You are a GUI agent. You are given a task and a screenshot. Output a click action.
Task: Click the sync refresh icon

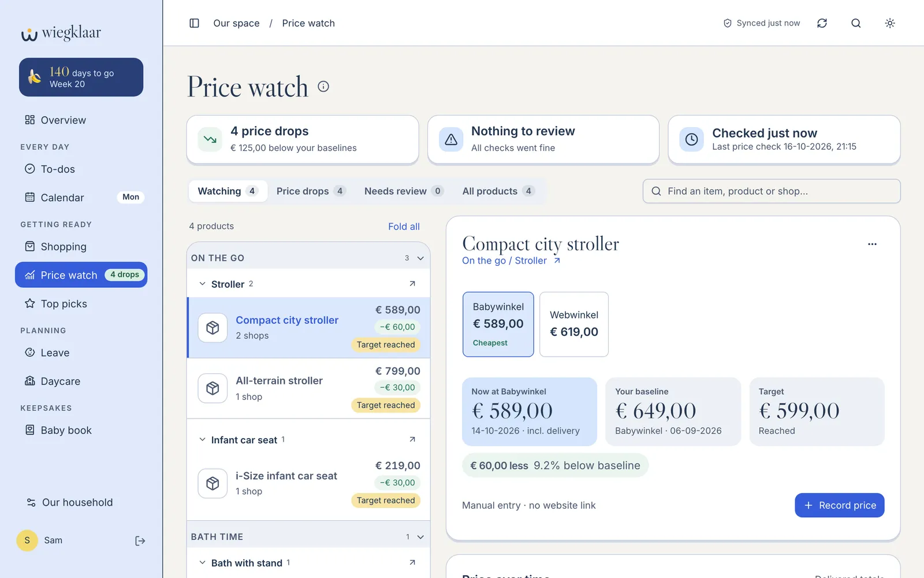822,23
